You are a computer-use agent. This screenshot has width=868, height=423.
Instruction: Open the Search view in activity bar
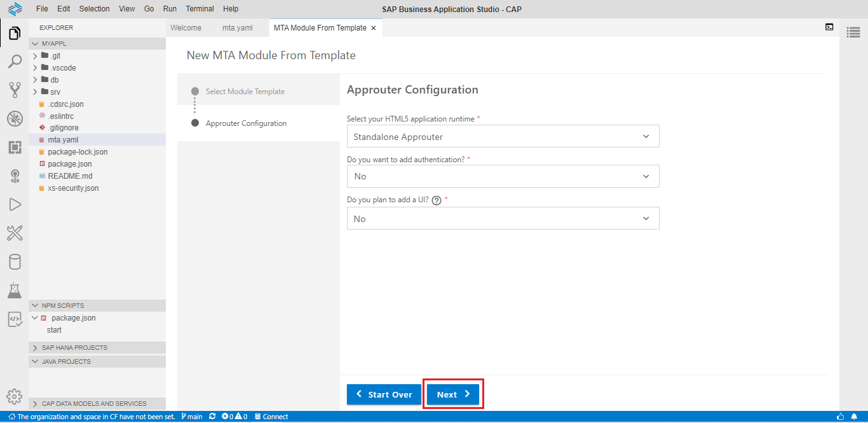click(x=14, y=62)
